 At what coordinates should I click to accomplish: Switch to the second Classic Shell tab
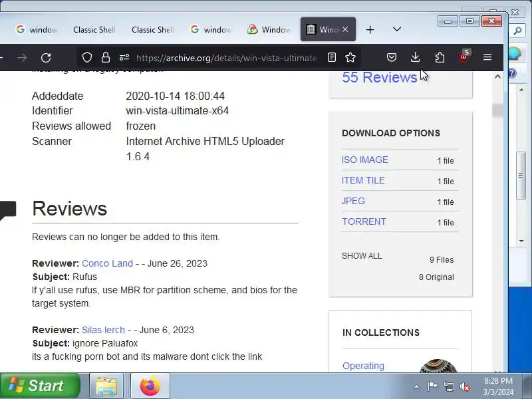[x=153, y=29]
